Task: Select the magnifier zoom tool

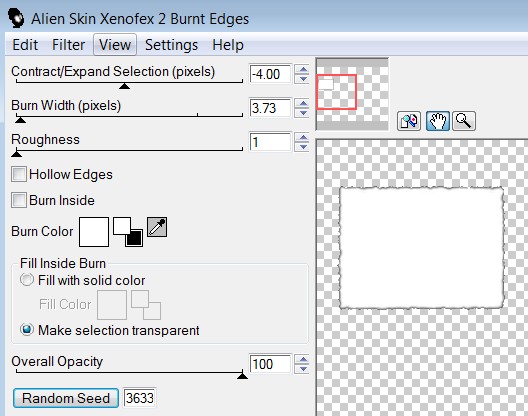Action: [x=464, y=121]
